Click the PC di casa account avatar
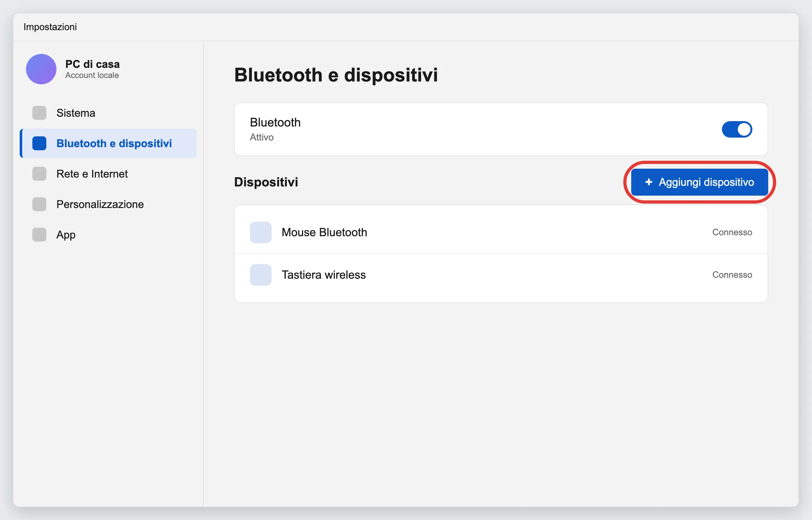 [41, 69]
